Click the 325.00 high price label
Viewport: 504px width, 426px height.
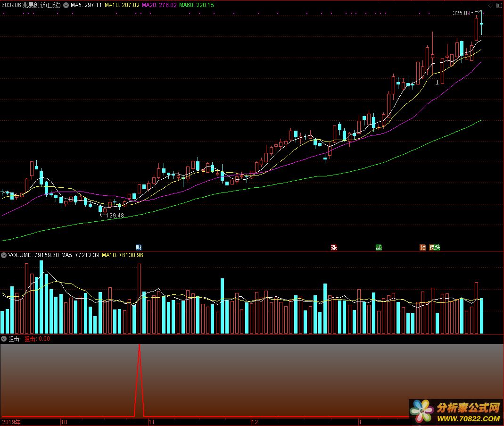(x=461, y=13)
